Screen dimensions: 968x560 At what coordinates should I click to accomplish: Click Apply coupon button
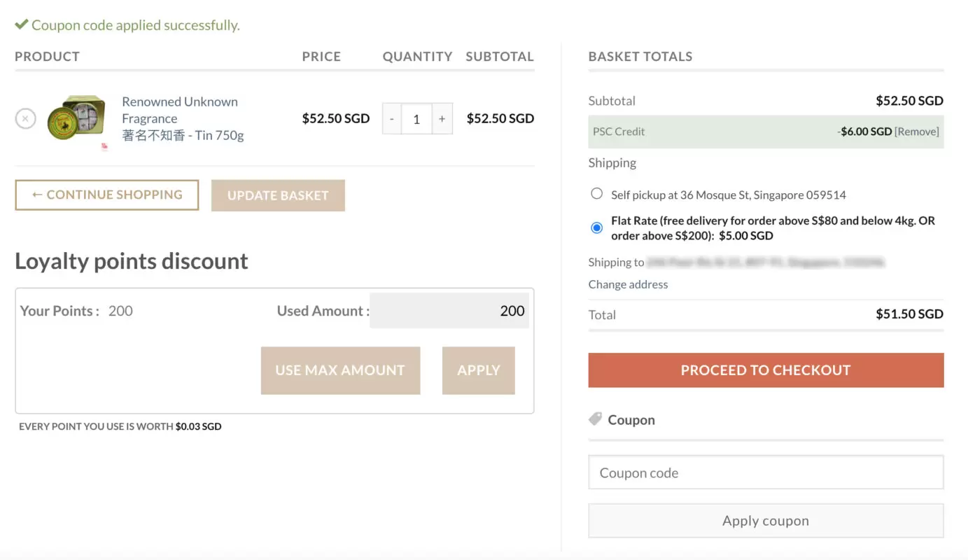click(766, 521)
